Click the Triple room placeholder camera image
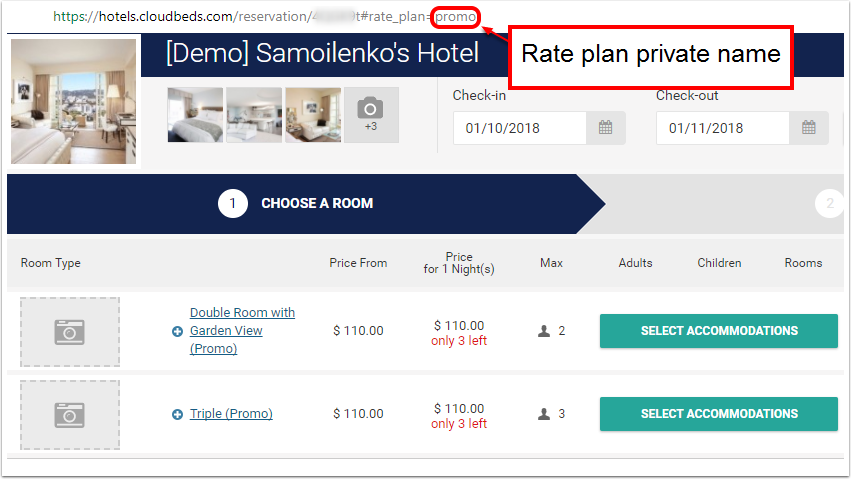Viewport: 851px width, 479px height. click(70, 414)
